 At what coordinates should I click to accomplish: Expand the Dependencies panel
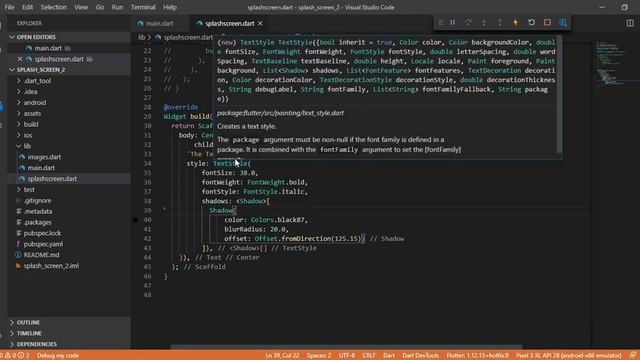(69, 344)
